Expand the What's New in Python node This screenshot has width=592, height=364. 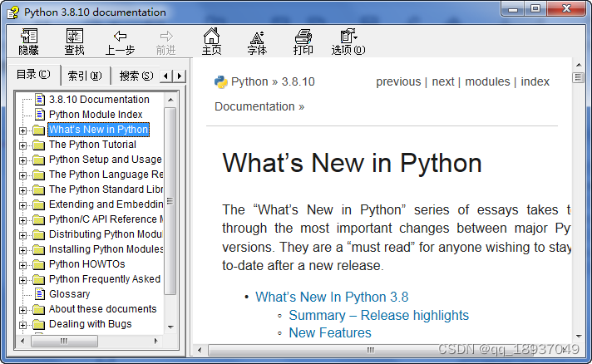(23, 130)
